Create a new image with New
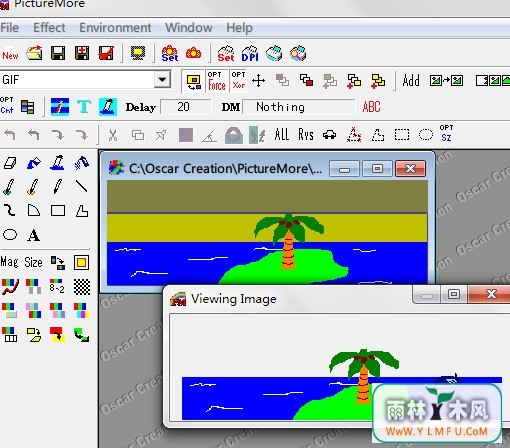This screenshot has height=448, width=510. [10, 54]
